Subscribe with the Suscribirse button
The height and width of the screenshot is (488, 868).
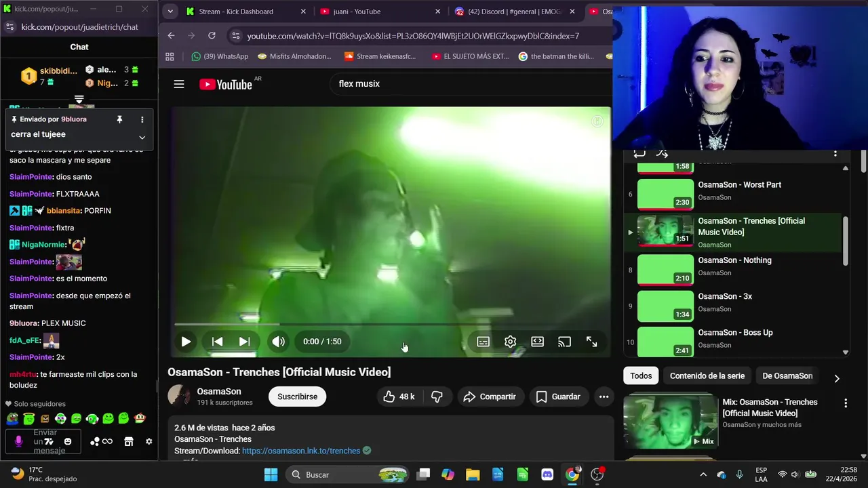point(297,396)
